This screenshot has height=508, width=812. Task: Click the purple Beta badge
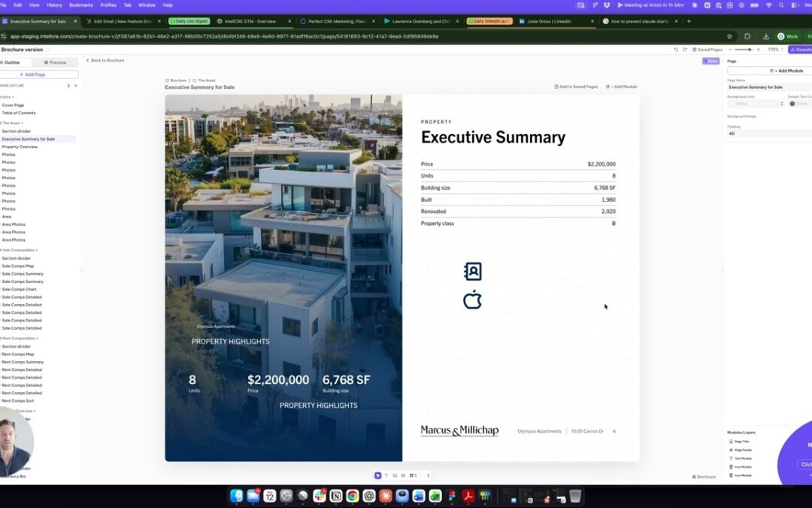click(710, 61)
